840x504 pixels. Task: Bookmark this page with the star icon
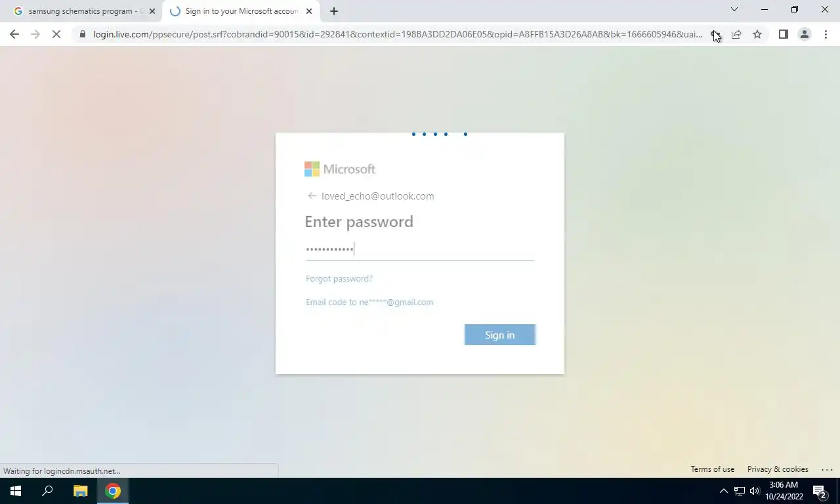(757, 34)
